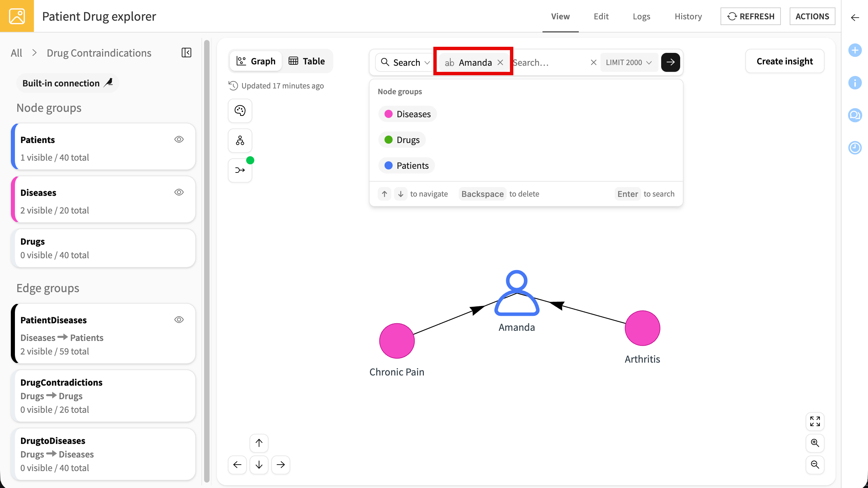Screen dimensions: 868x488
Task: Switch to Table view
Action: tap(307, 61)
